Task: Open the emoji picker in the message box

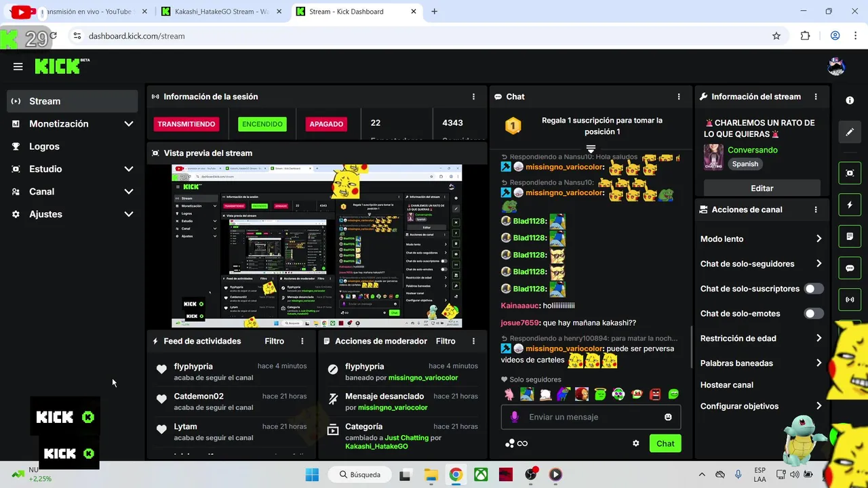Action: 668,417
